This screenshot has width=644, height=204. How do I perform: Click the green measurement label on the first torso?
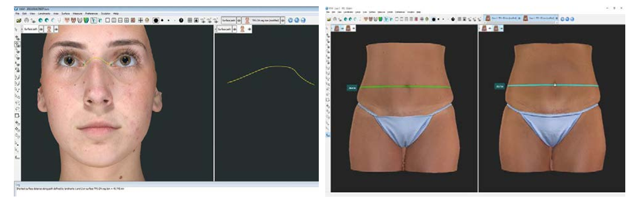pyautogui.click(x=351, y=87)
